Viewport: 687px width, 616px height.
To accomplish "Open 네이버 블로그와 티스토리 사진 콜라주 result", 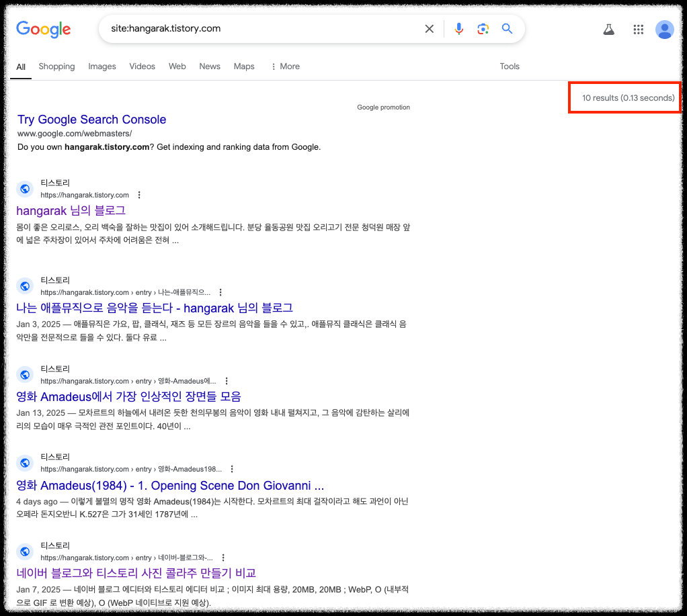I will 136,573.
